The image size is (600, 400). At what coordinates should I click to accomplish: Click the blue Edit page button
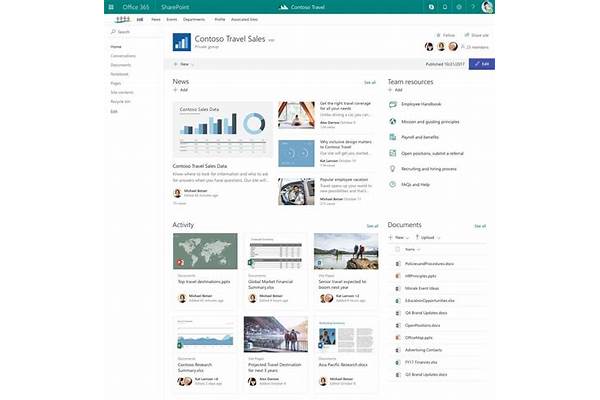click(482, 64)
